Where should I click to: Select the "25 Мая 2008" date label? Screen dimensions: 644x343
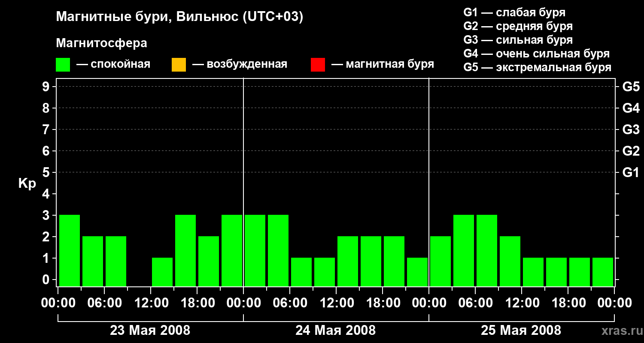click(x=521, y=331)
